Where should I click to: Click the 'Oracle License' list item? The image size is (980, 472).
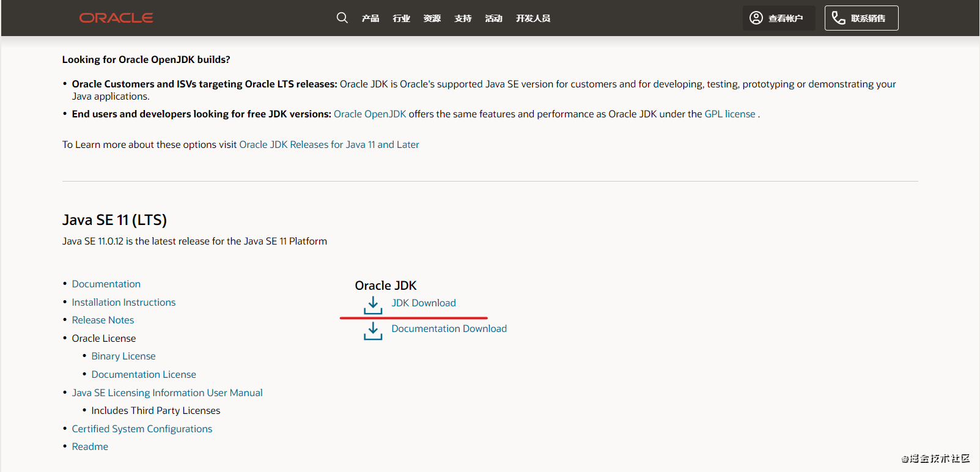(x=104, y=338)
